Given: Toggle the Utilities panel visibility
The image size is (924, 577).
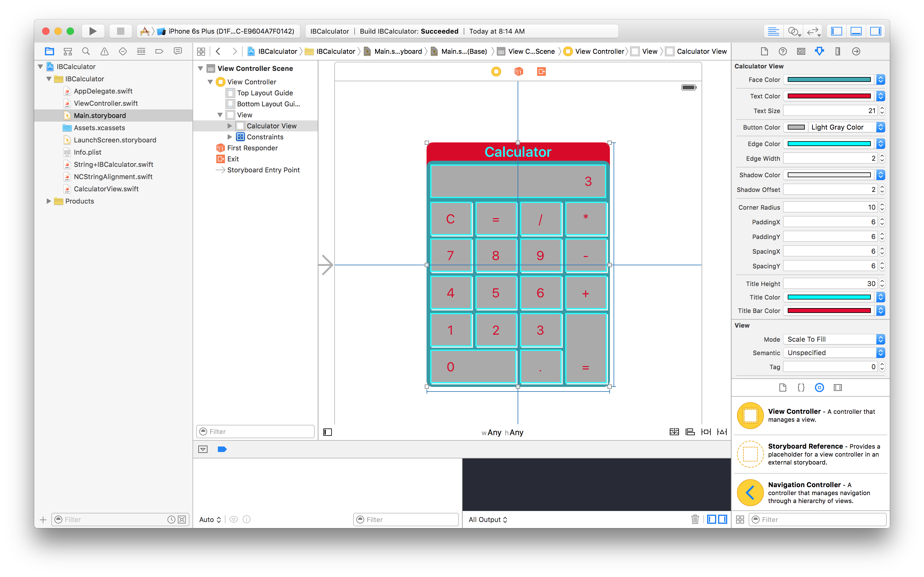Looking at the screenshot, I should coord(875,31).
